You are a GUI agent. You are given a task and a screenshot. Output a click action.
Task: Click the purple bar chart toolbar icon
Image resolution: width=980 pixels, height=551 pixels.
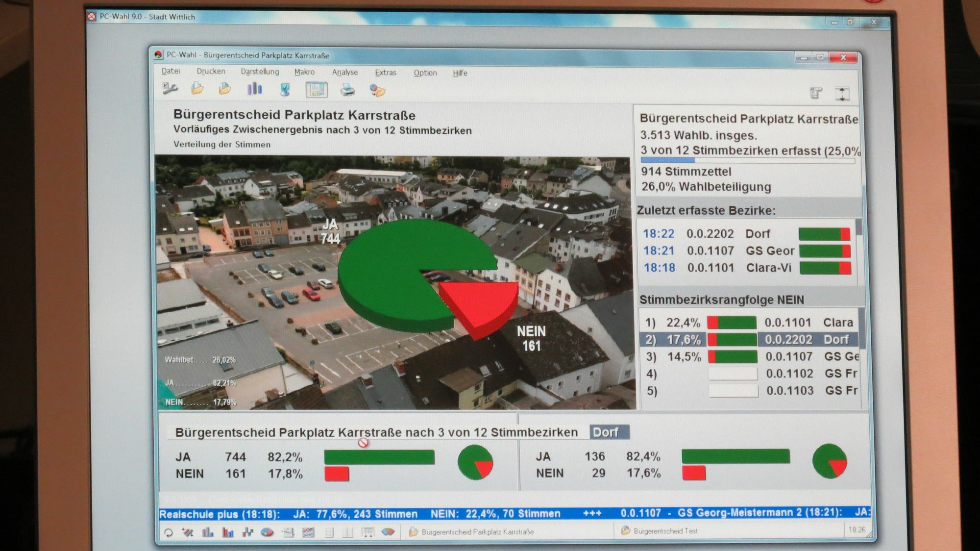(x=254, y=89)
